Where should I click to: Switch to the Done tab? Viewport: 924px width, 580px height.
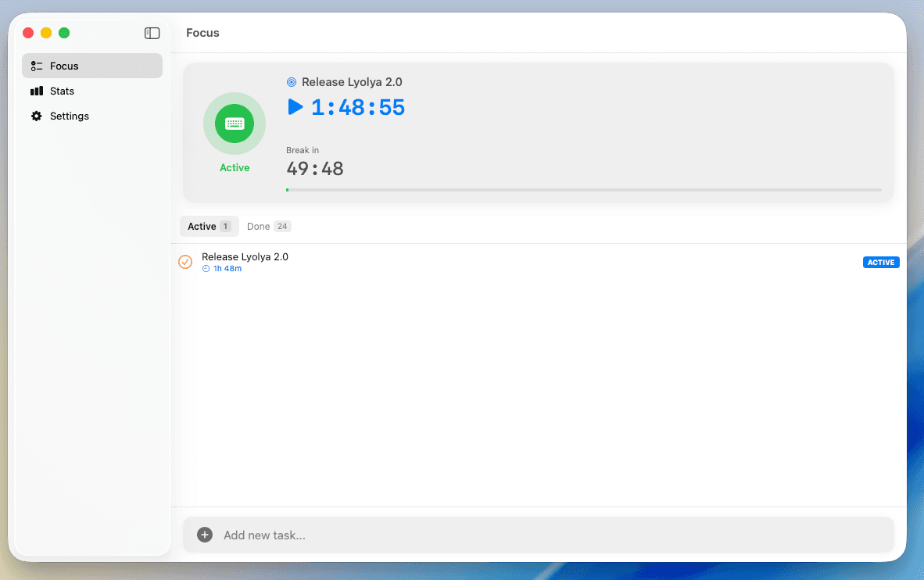[268, 227]
